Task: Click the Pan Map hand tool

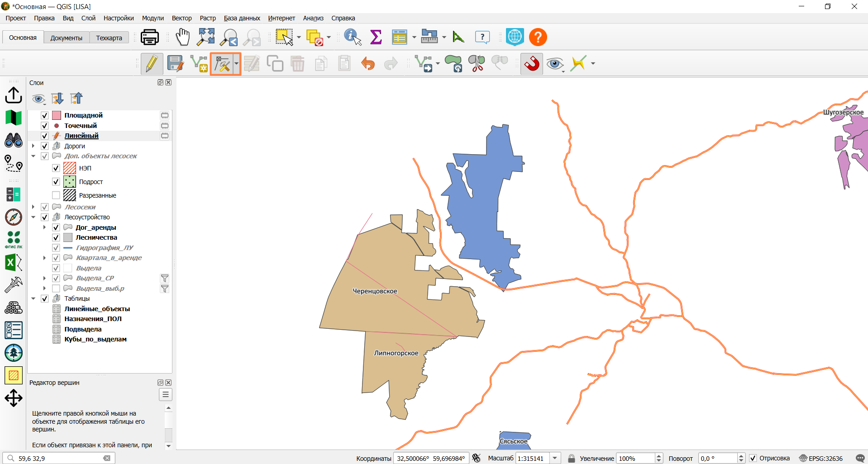Action: [183, 37]
